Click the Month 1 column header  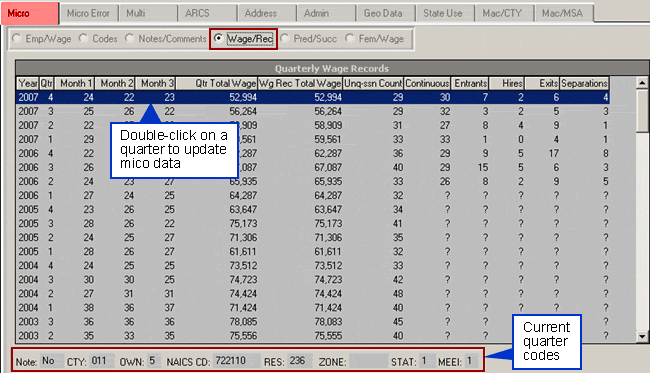(75, 83)
